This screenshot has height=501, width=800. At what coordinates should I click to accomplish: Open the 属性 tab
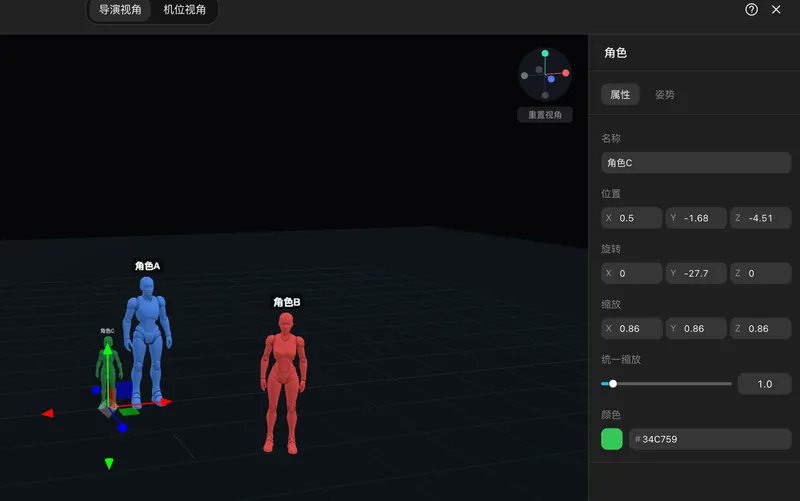620,94
